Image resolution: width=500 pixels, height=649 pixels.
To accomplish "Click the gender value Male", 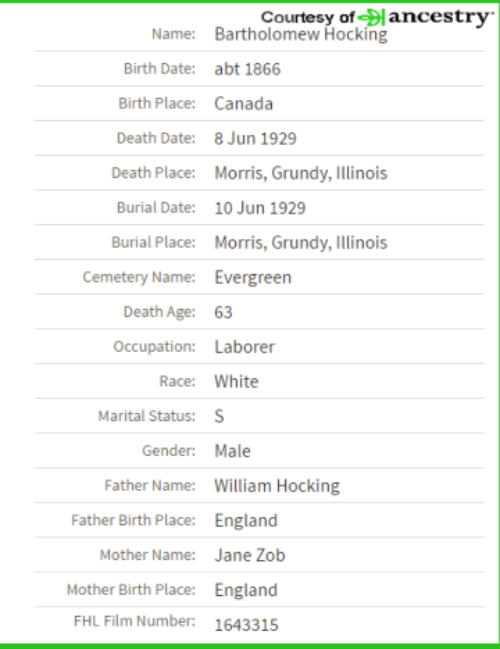I will pos(233,451).
